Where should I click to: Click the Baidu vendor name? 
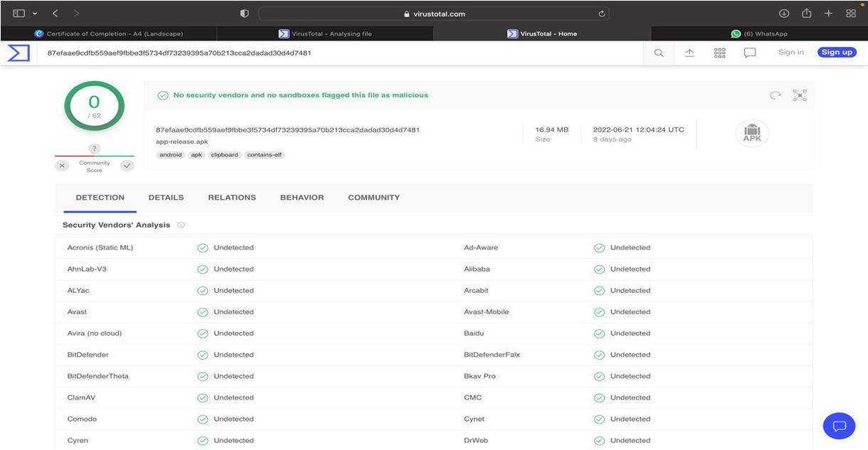(474, 333)
